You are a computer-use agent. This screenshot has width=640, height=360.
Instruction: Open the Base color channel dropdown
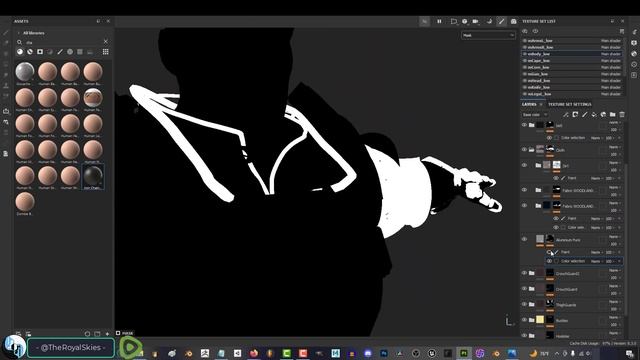click(x=535, y=115)
